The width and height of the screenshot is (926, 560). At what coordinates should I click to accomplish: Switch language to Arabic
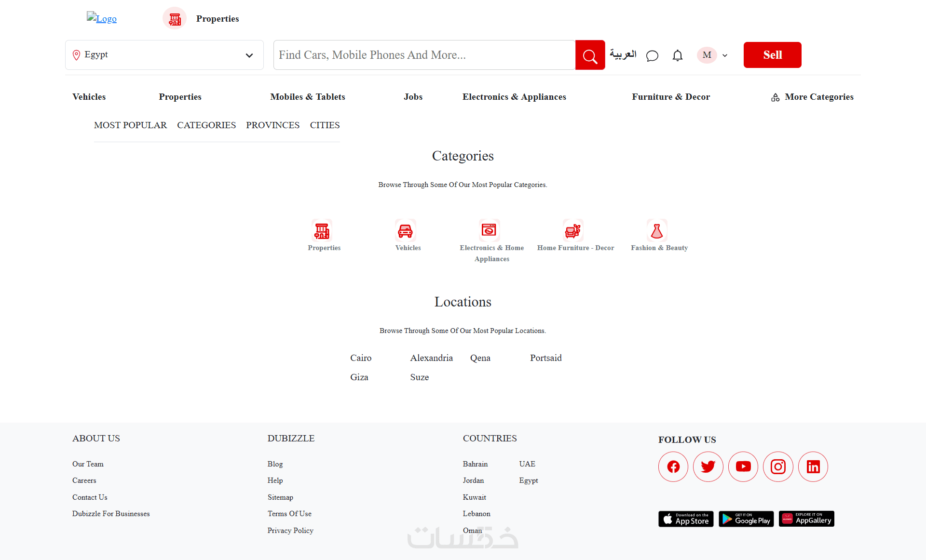click(623, 54)
